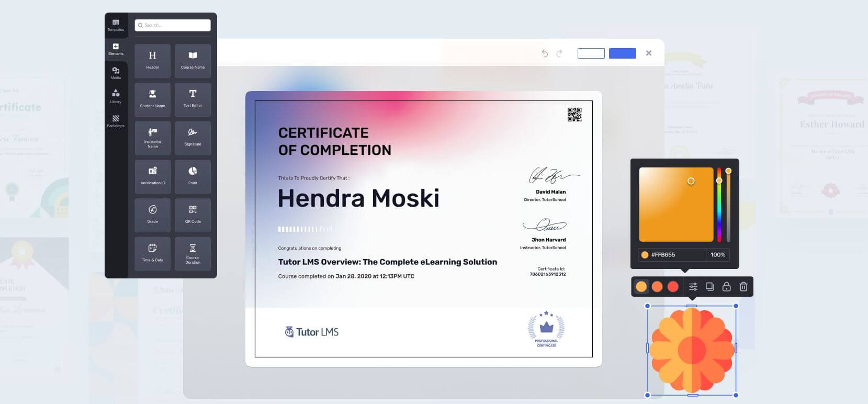Click the white outlined toolbar button
The width and height of the screenshot is (868, 404).
click(591, 53)
